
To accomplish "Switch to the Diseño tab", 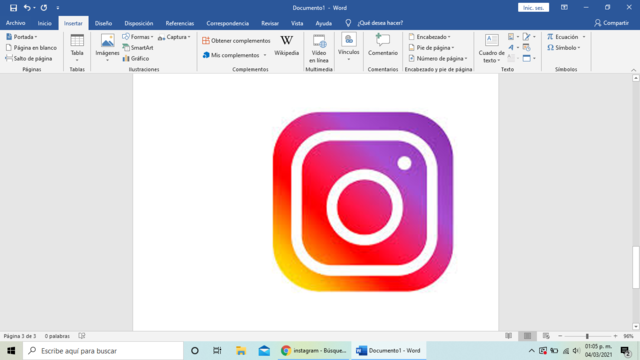I will [x=103, y=23].
